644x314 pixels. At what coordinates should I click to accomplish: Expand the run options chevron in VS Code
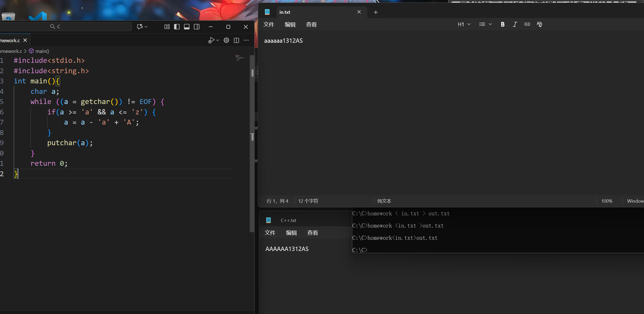tap(217, 40)
